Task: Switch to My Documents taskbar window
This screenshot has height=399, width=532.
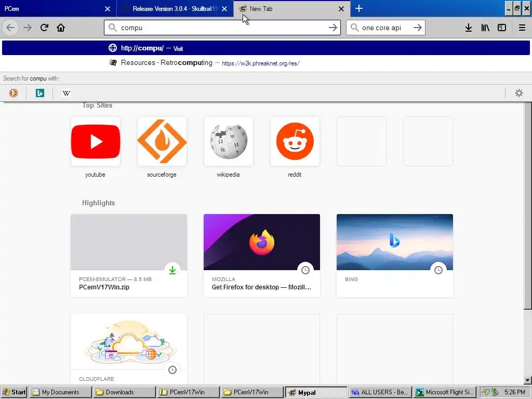Action: [60, 392]
